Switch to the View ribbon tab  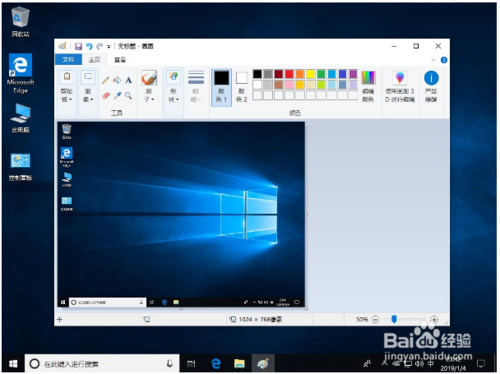pyautogui.click(x=120, y=60)
